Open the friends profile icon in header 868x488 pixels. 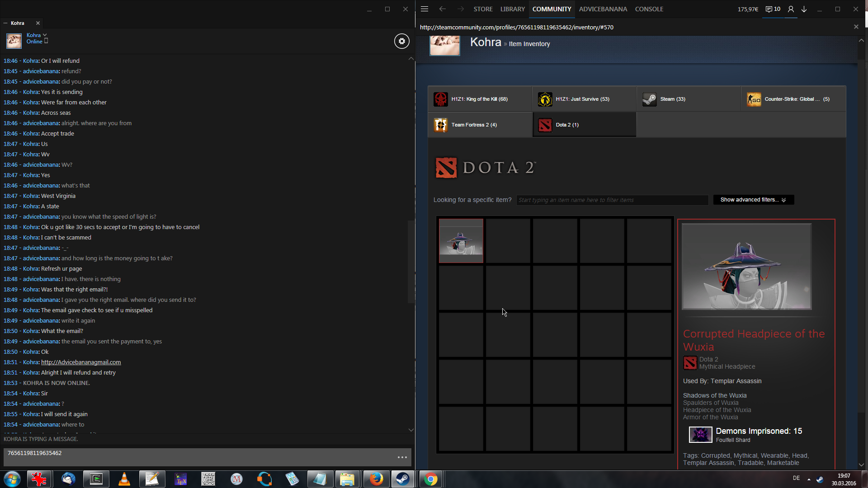tap(791, 9)
